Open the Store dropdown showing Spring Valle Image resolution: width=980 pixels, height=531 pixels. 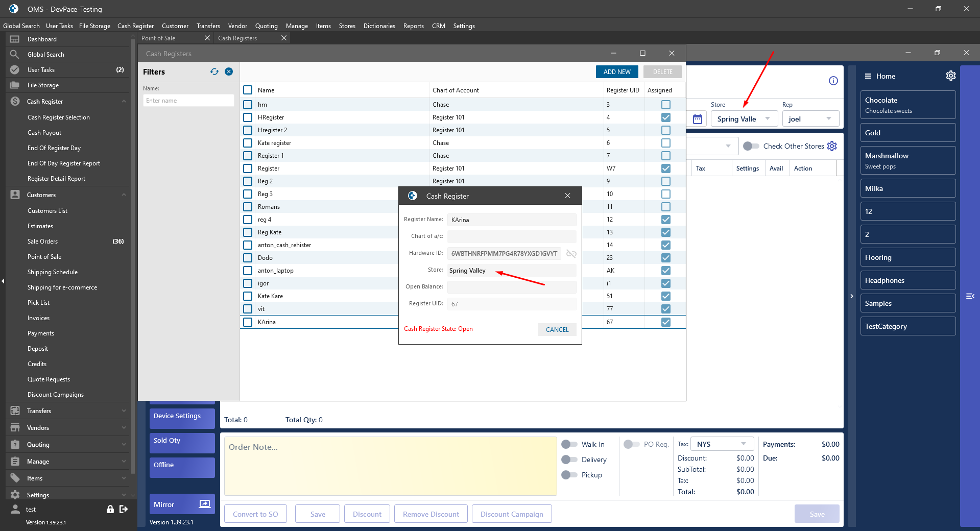(x=744, y=119)
